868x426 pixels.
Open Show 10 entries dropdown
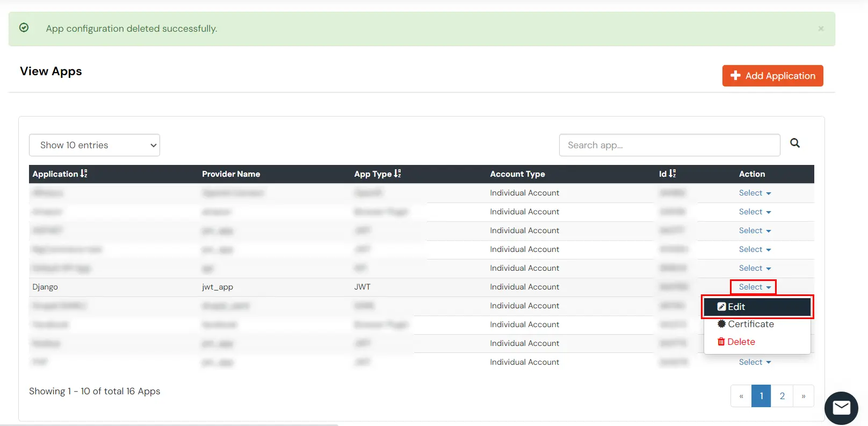click(95, 145)
